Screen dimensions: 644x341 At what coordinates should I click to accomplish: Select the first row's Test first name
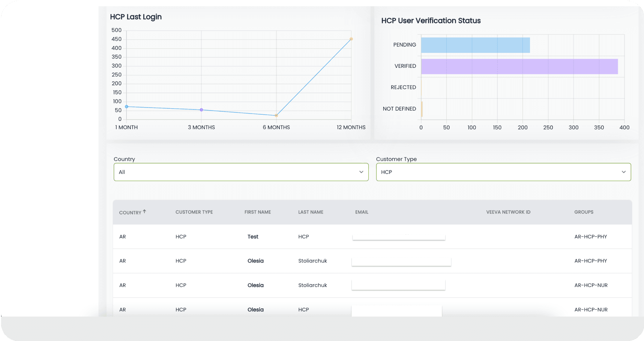[x=253, y=237]
